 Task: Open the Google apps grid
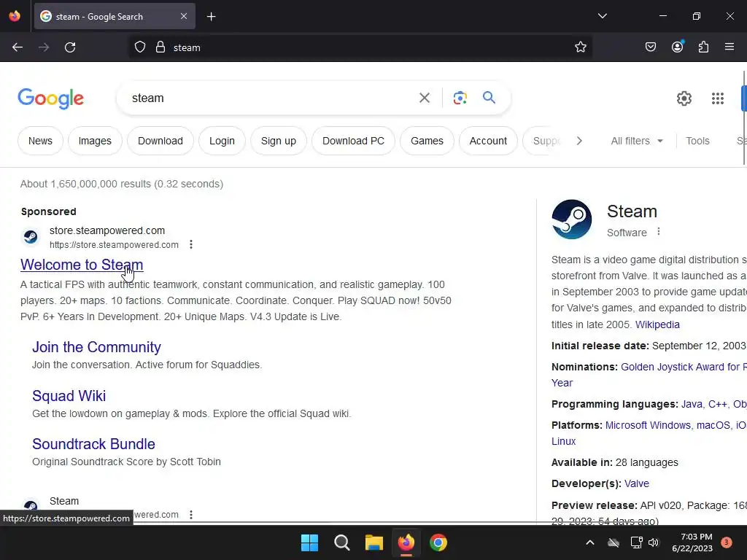click(718, 98)
